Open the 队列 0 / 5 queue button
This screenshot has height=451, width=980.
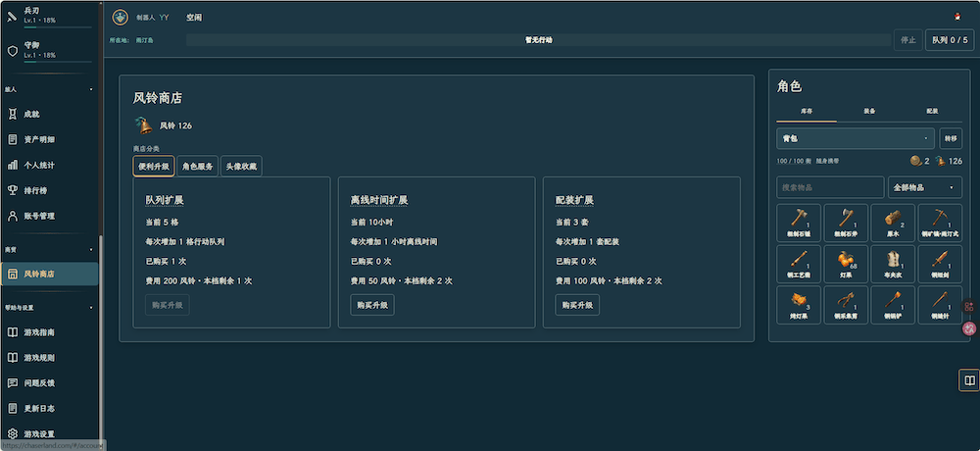[950, 40]
